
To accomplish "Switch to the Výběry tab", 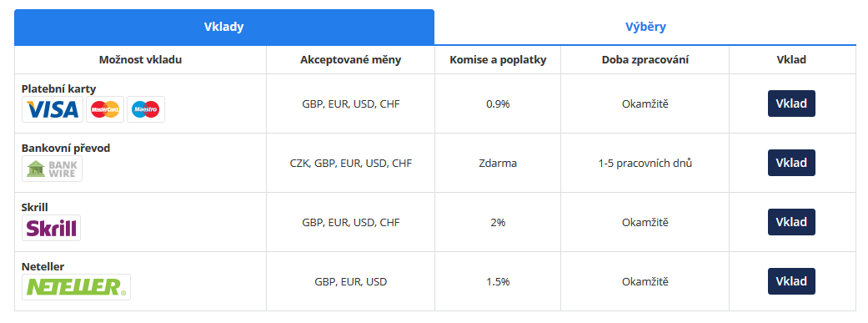I will click(645, 28).
